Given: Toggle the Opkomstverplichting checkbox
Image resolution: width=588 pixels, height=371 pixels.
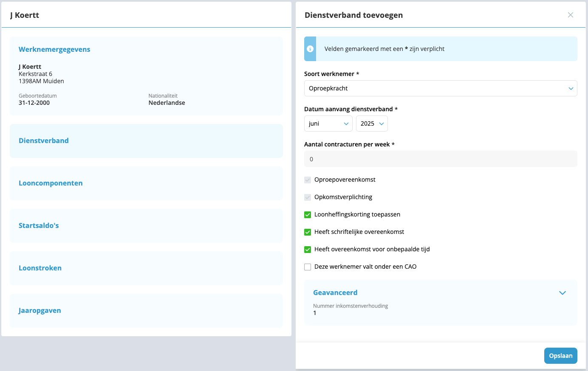Looking at the screenshot, I should [308, 197].
